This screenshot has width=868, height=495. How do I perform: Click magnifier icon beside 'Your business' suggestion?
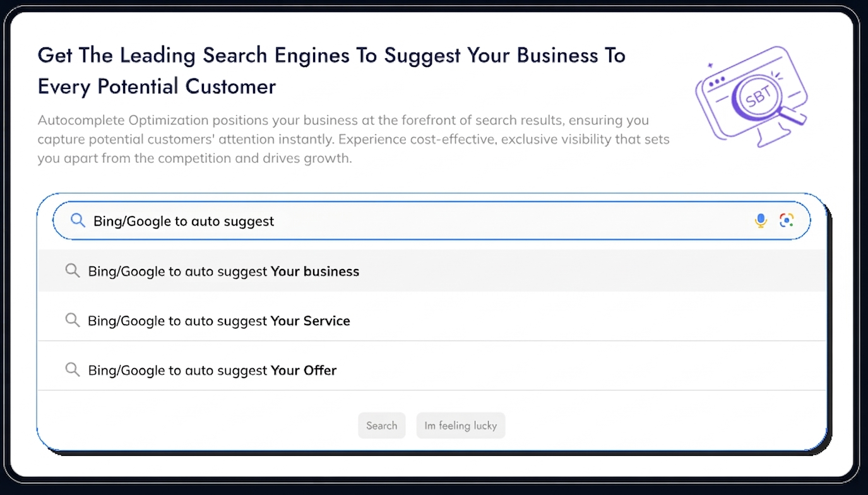73,271
